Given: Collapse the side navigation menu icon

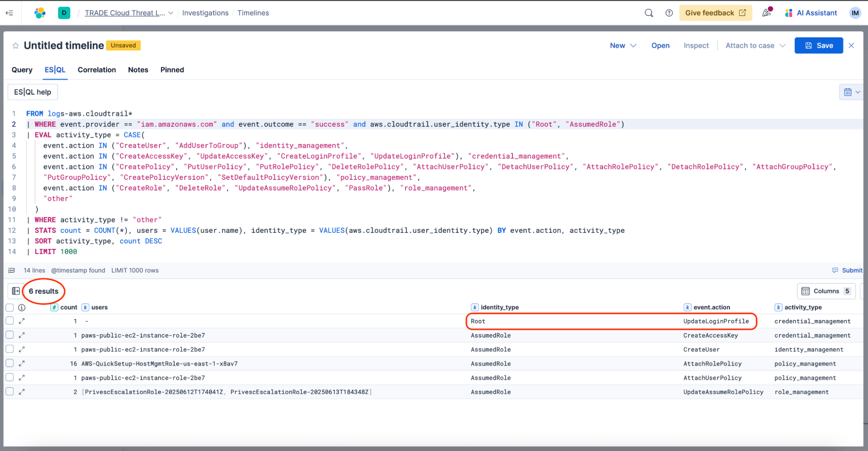Looking at the screenshot, I should pos(9,13).
